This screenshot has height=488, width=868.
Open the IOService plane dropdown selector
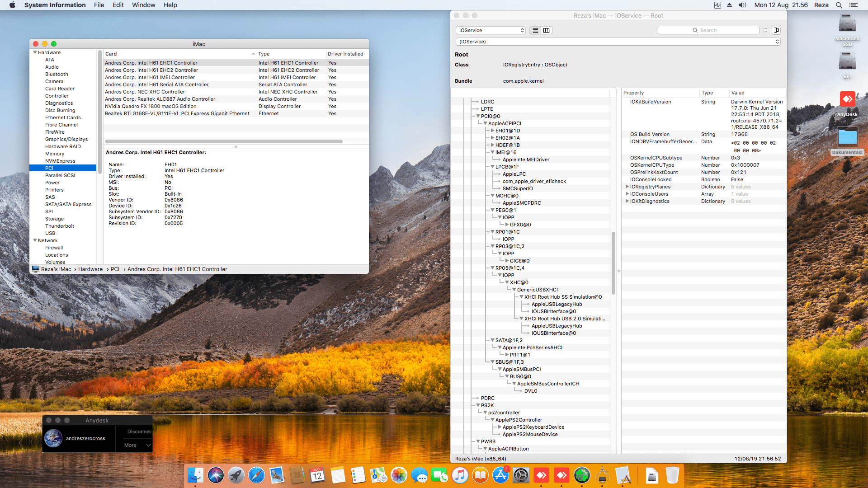pyautogui.click(x=491, y=30)
